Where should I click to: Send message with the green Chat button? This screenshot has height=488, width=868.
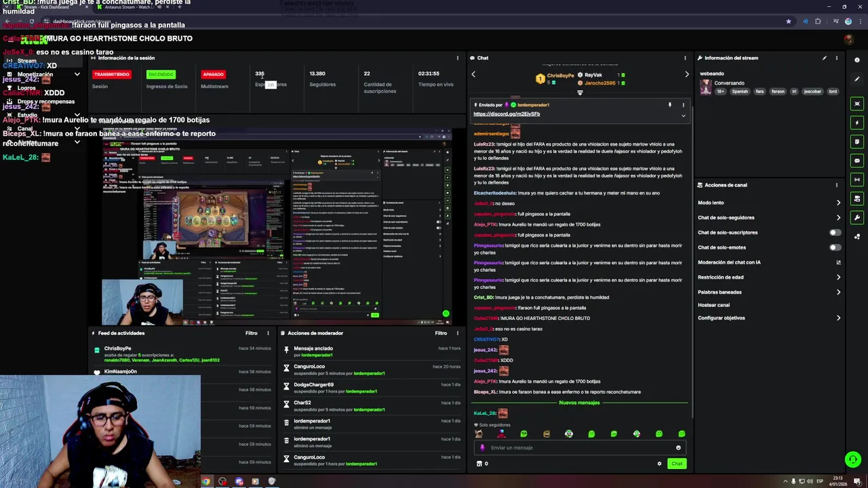tap(677, 464)
